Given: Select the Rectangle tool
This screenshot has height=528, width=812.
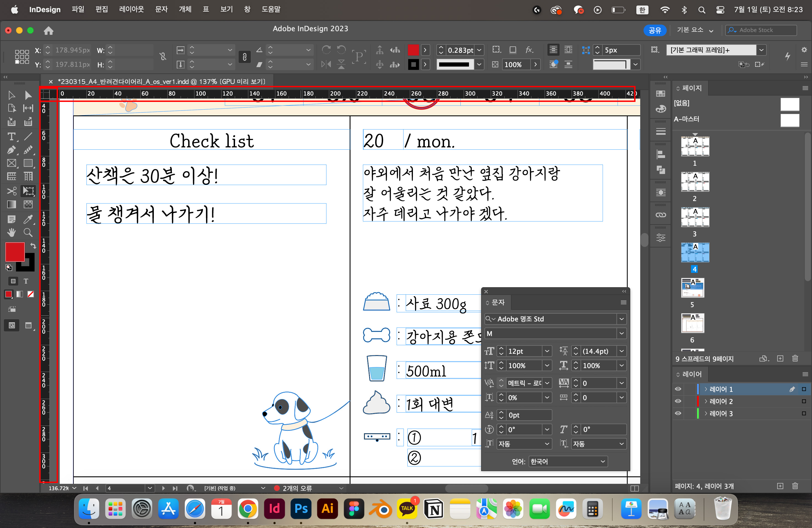Looking at the screenshot, I should (28, 163).
